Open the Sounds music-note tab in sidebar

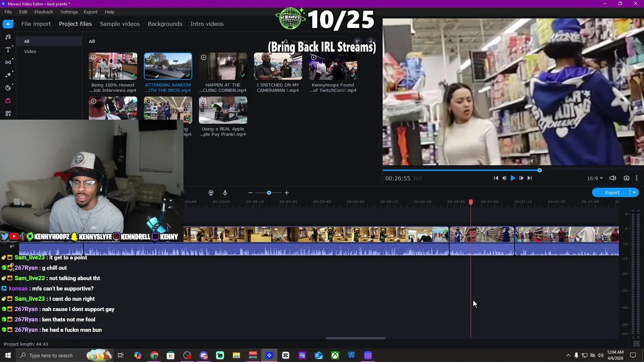pos(8,37)
